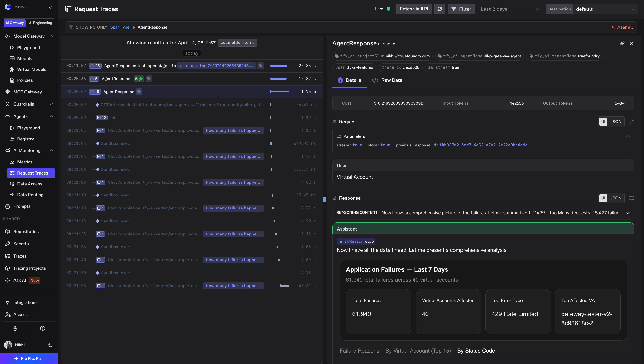
Task: Toggle dark mode with the moon icon
Action: pyautogui.click(x=50, y=345)
